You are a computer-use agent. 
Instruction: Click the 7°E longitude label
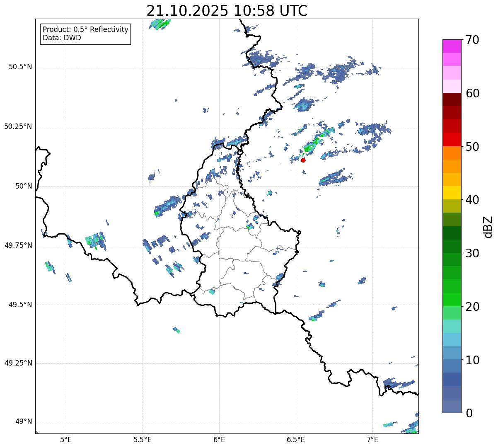click(372, 439)
